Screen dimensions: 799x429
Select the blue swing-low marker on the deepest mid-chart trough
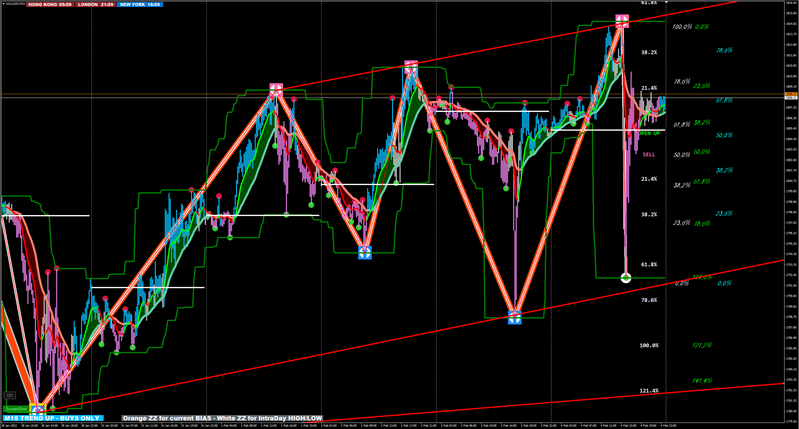click(x=515, y=317)
